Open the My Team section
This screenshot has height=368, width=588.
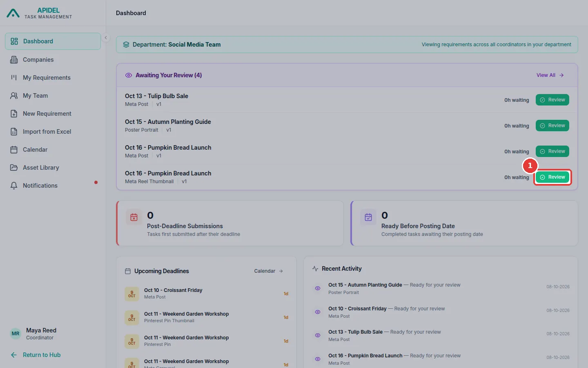tap(53, 96)
